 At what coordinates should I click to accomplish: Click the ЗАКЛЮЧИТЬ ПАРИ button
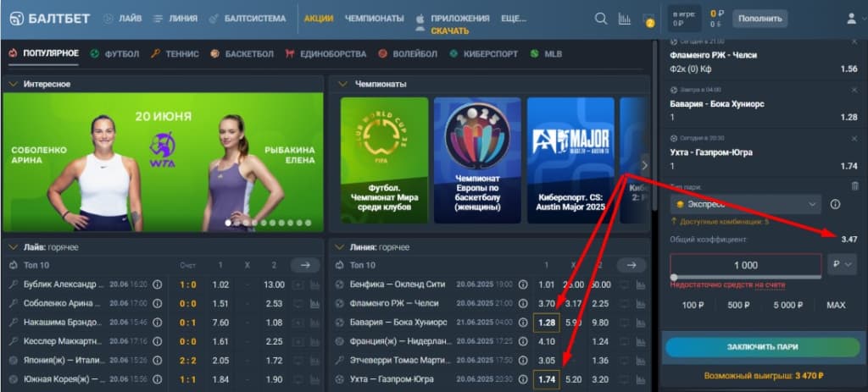coord(762,347)
